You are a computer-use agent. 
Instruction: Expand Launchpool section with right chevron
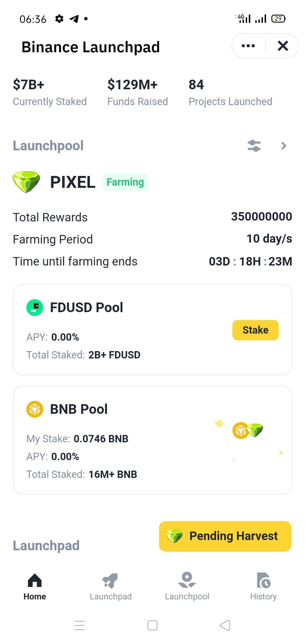(284, 146)
